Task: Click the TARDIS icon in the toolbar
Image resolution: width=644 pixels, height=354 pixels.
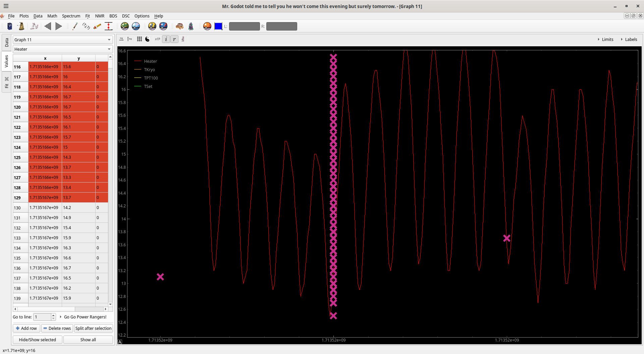Action: (x=10, y=26)
